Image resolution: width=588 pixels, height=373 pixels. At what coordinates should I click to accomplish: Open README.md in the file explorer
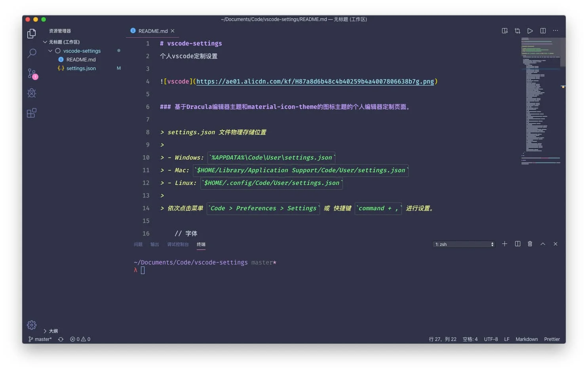tap(81, 59)
